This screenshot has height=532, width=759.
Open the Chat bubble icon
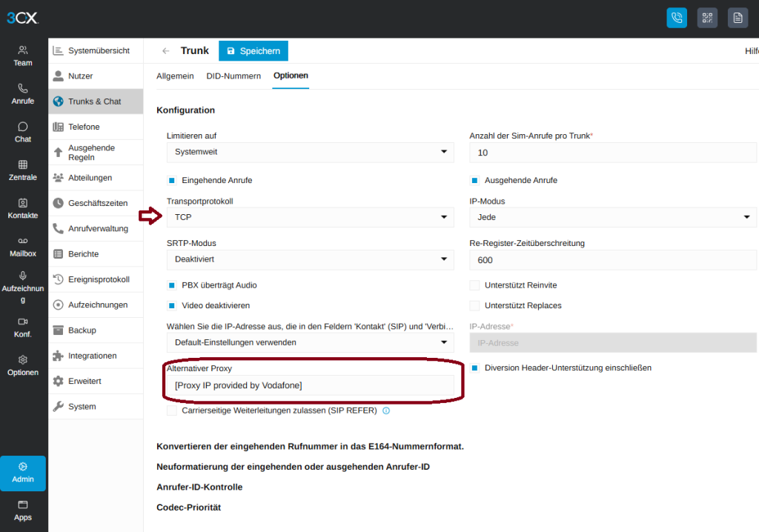click(23, 127)
